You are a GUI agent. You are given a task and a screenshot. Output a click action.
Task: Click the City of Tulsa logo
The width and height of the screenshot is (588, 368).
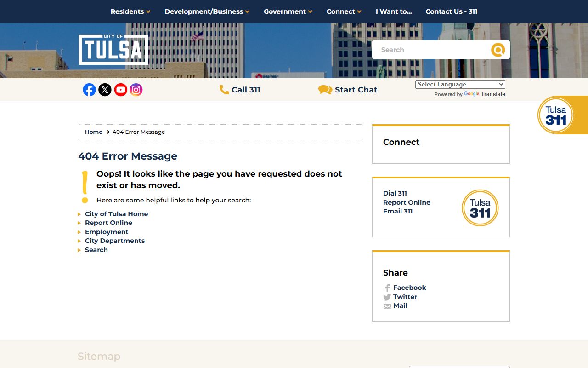(x=113, y=49)
